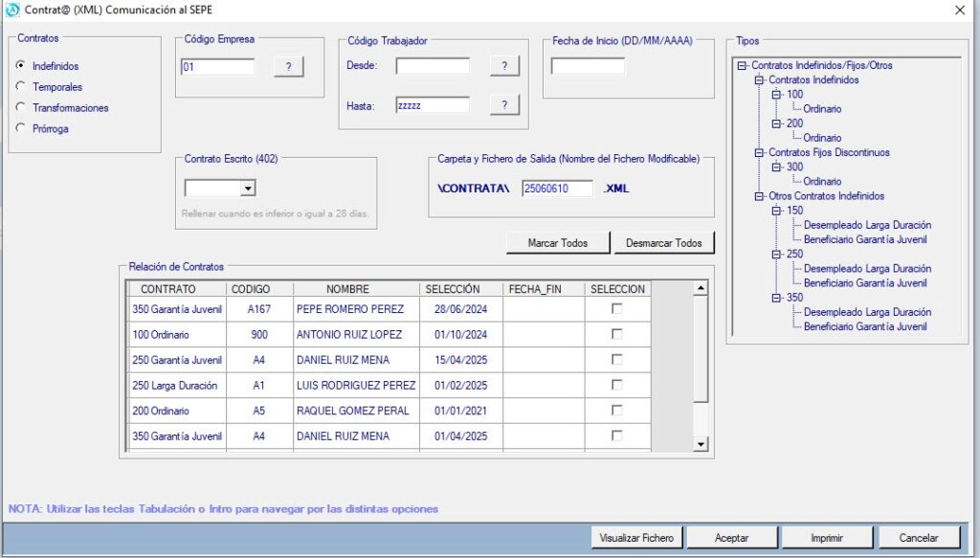Screen dimensions: 980x558
Task: Check the selection box for ANTONIO RUIZ LOPEZ
Action: click(617, 334)
